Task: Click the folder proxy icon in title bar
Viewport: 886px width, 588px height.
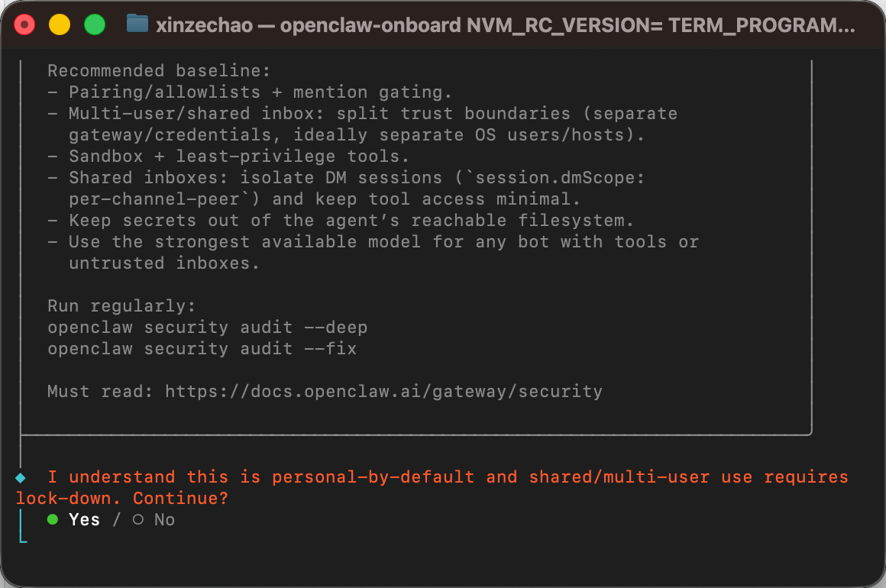Action: pos(137,24)
